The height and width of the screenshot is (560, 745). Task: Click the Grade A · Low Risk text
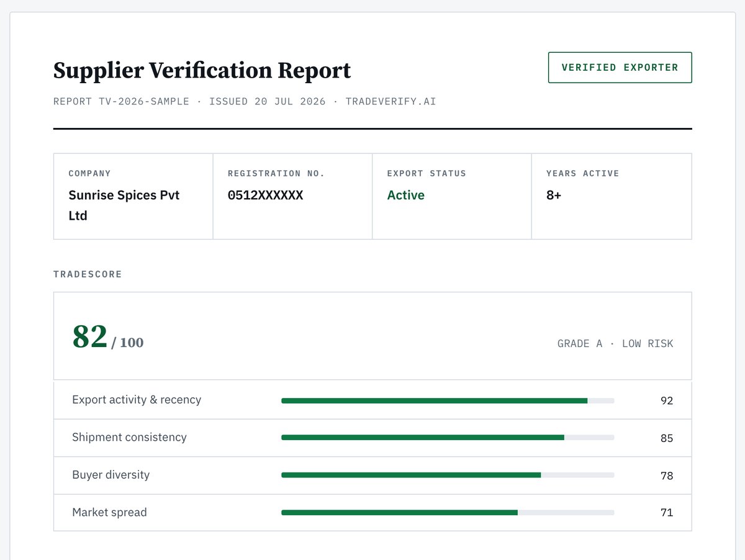(615, 343)
